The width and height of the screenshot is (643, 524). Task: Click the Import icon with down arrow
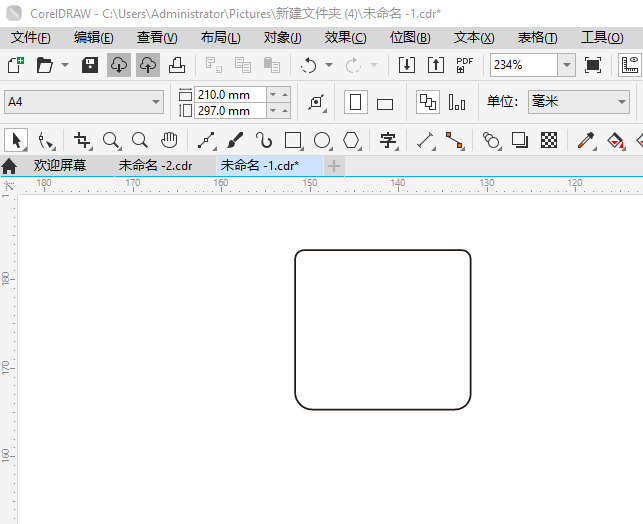click(407, 65)
